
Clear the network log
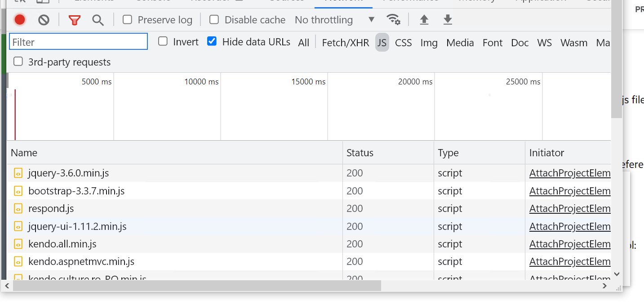coord(44,20)
